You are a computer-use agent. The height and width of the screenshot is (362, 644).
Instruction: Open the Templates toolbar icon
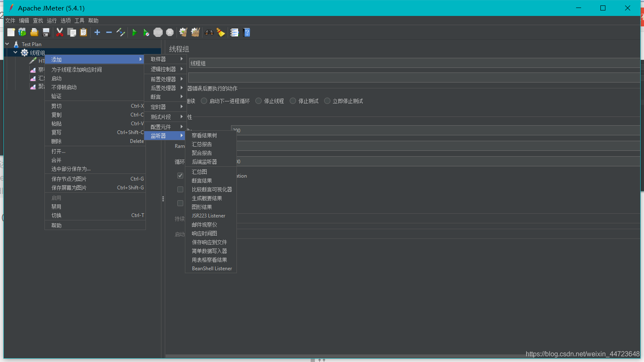(x=22, y=32)
